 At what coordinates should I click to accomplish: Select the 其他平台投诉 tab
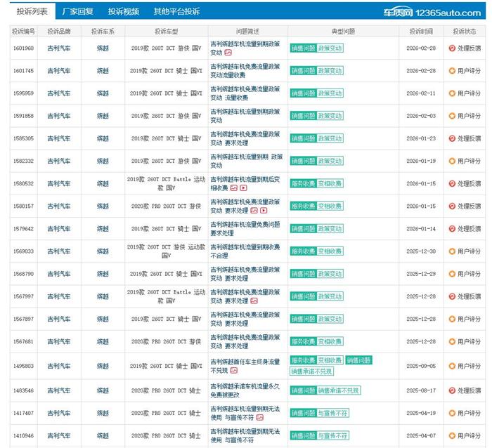click(x=176, y=11)
